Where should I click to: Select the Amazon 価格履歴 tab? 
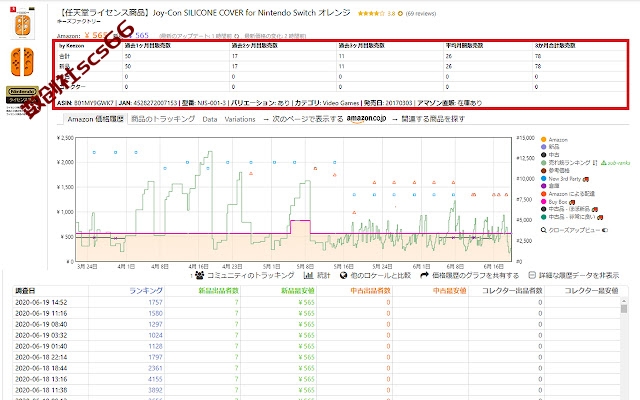pos(95,119)
